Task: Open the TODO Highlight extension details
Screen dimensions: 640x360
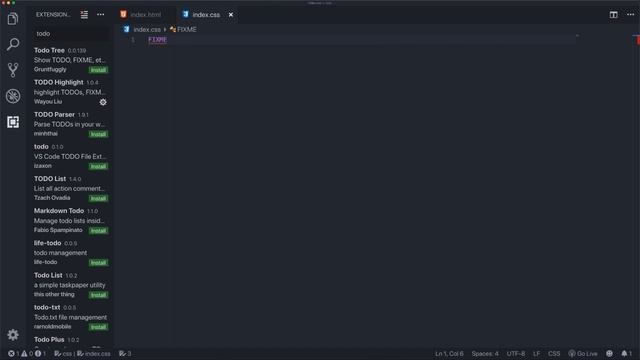Action: pyautogui.click(x=71, y=92)
